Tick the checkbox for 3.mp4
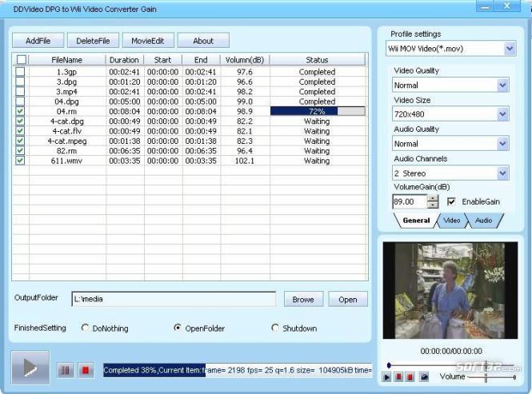Image resolution: width=532 pixels, height=394 pixels. (x=20, y=91)
